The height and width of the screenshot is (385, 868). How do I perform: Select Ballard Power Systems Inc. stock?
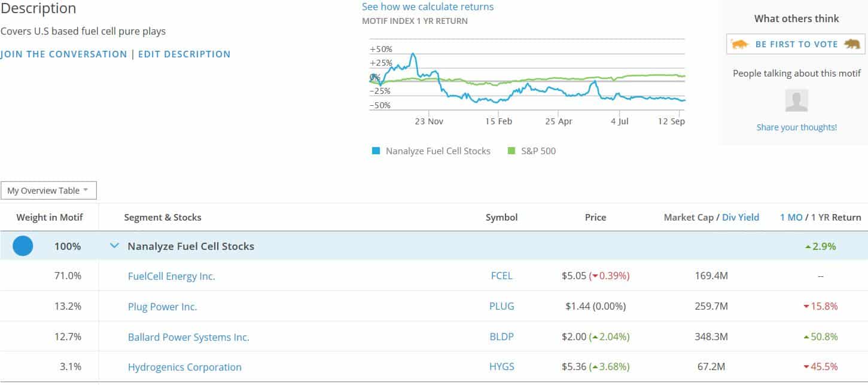(188, 337)
